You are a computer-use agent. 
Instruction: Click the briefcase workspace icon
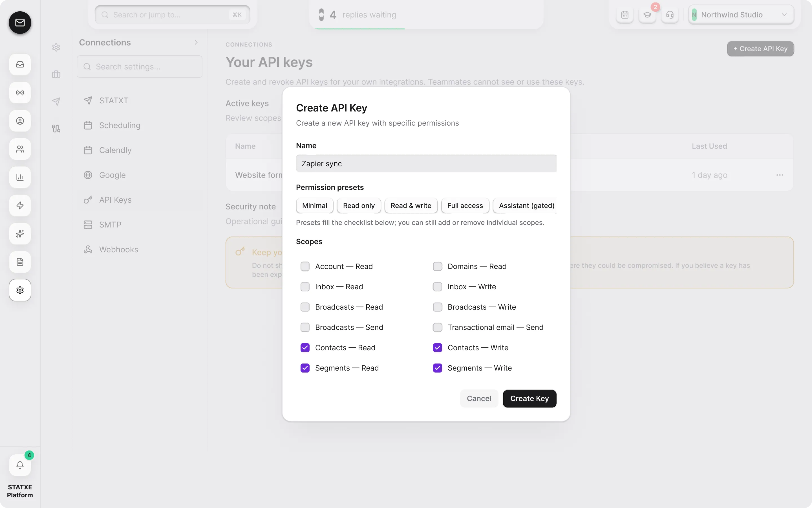coord(56,74)
